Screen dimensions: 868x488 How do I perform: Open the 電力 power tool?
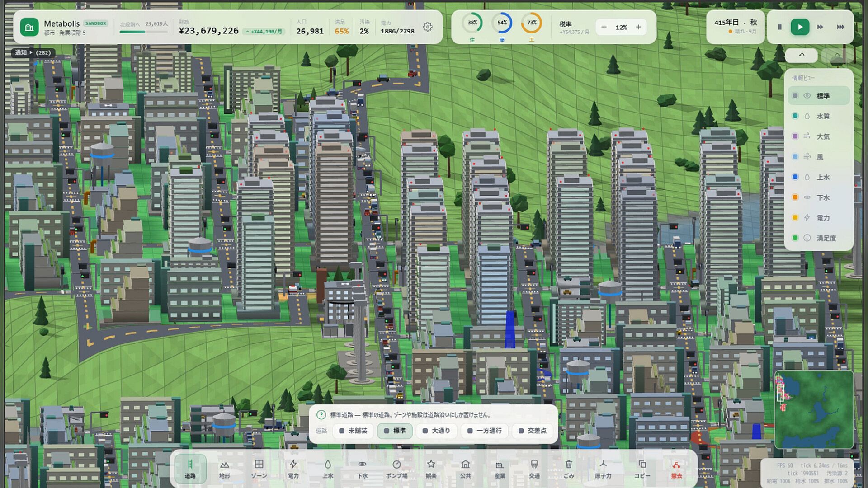(293, 469)
